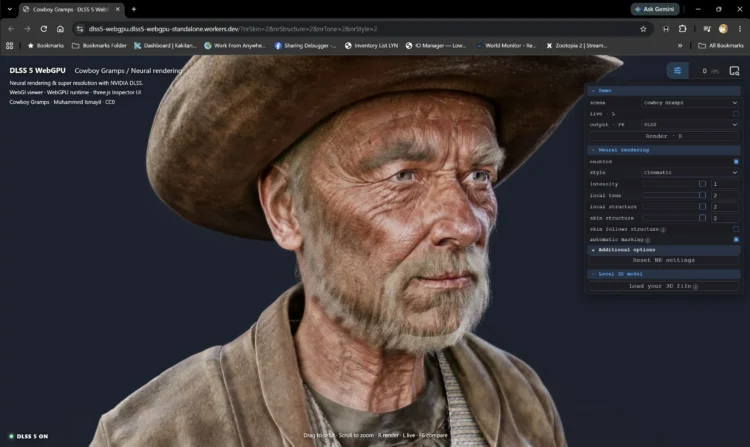Open IO Manager bookmark
This screenshot has height=447, width=750.
click(436, 45)
